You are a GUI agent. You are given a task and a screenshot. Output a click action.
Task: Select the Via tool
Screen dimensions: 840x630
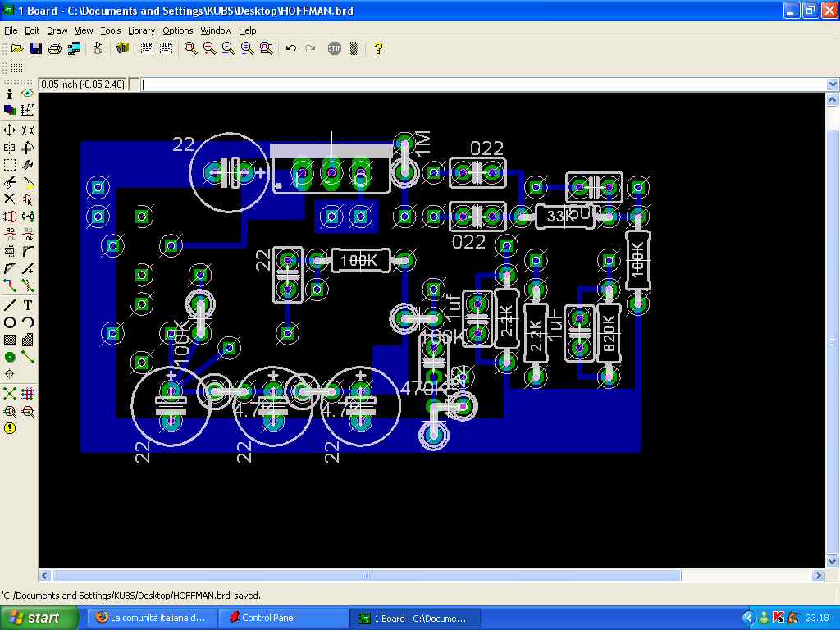pos(10,357)
